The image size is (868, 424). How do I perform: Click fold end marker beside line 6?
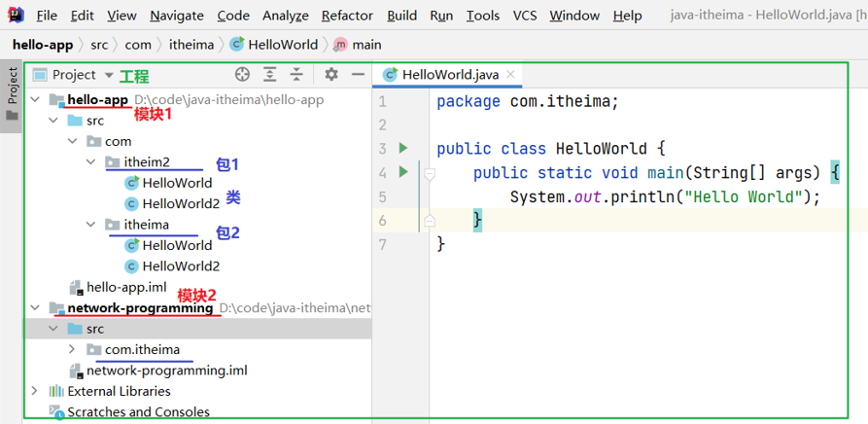tap(429, 221)
